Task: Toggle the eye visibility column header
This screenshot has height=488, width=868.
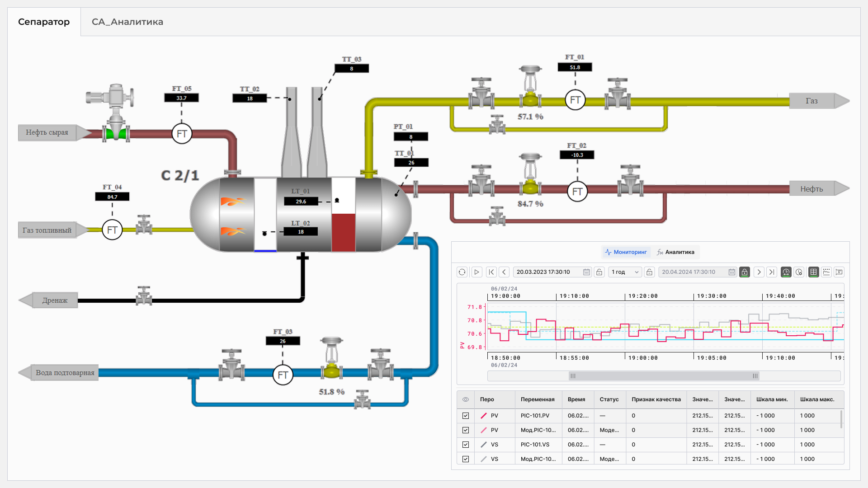Action: point(466,399)
